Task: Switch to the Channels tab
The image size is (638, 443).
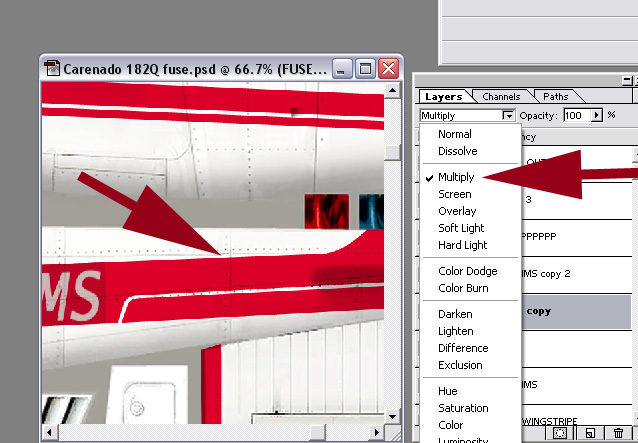Action: click(x=501, y=97)
